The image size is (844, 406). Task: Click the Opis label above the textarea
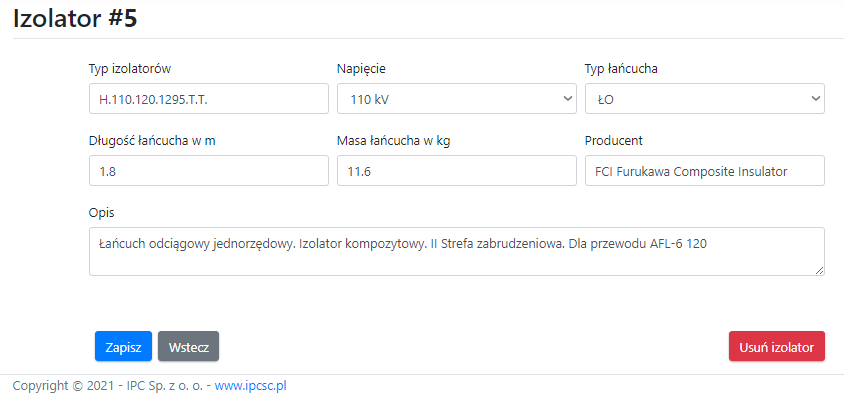tap(102, 213)
